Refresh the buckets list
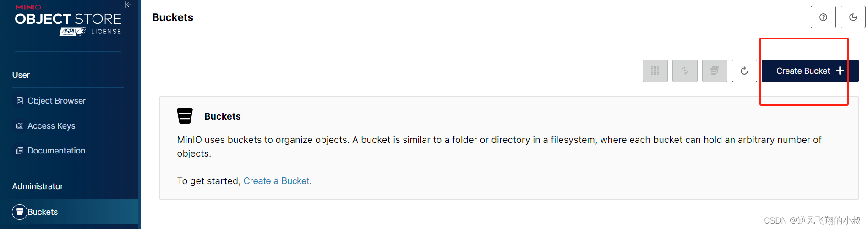Image resolution: width=868 pixels, height=229 pixels. tap(744, 71)
